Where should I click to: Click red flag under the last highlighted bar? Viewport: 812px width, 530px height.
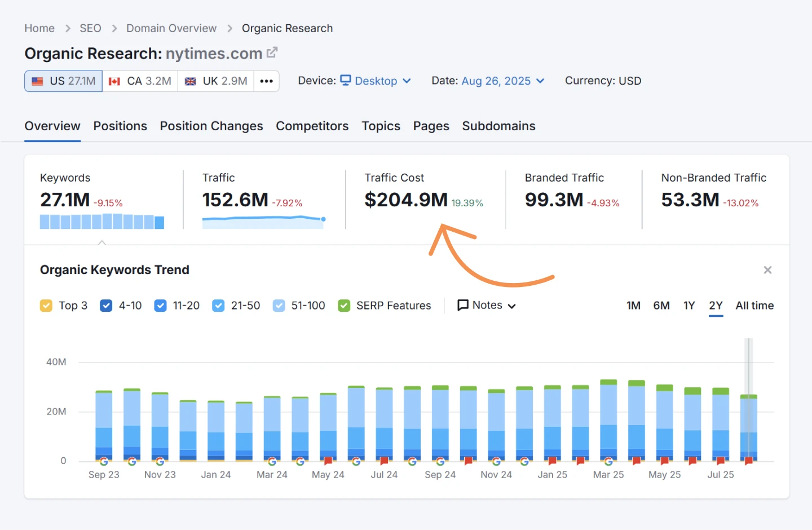(749, 461)
